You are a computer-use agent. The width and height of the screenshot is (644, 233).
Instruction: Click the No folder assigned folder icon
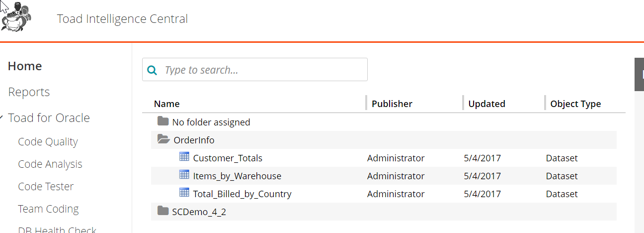(x=163, y=121)
